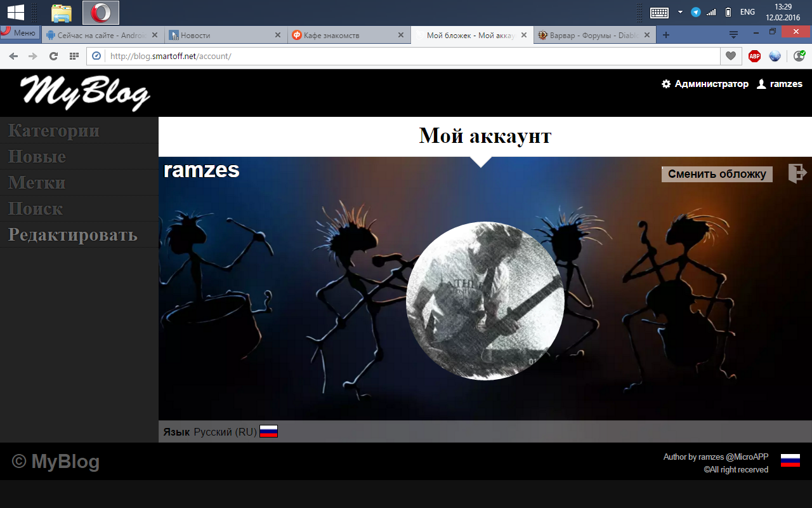Click the ramzes link in the header
Viewport: 812px width, 508px height.
[x=786, y=84]
